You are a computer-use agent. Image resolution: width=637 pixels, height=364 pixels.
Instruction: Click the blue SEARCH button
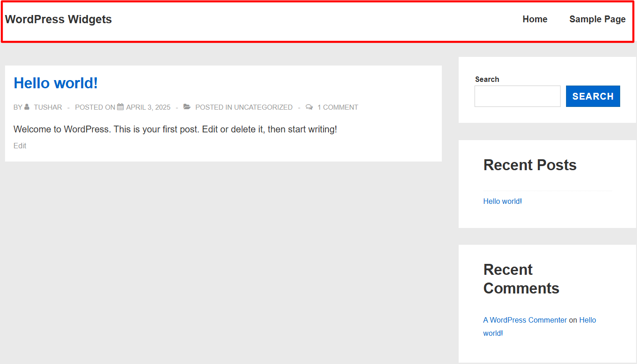coord(593,96)
